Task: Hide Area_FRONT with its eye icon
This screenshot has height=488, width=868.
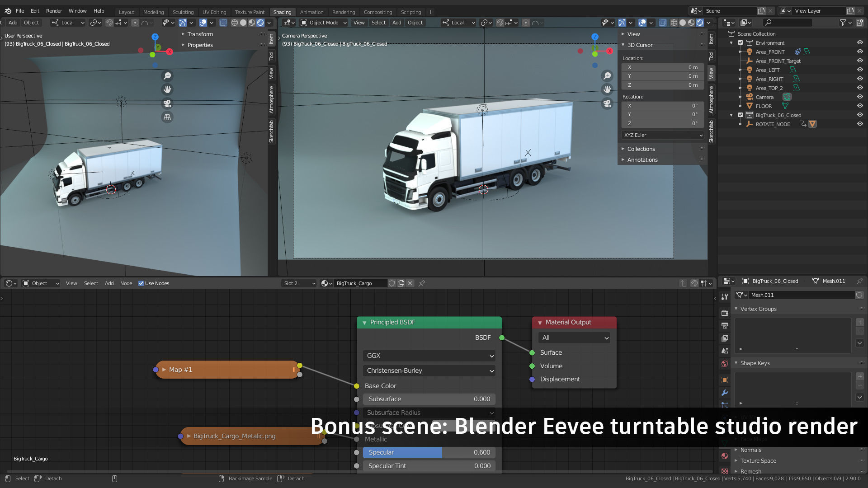Action: pyautogui.click(x=860, y=52)
